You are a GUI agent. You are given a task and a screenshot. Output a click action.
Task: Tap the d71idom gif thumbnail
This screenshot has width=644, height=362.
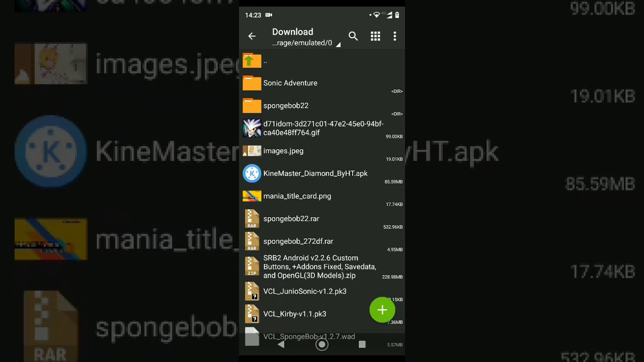[x=252, y=128]
